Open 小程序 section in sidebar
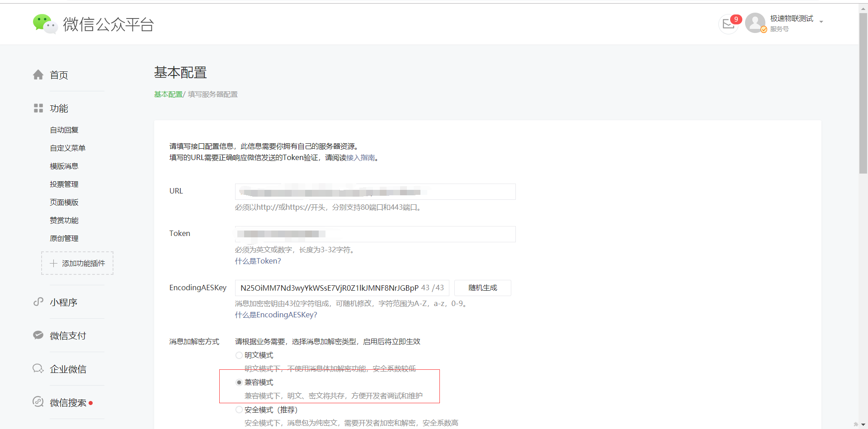Image resolution: width=868 pixels, height=429 pixels. point(64,302)
